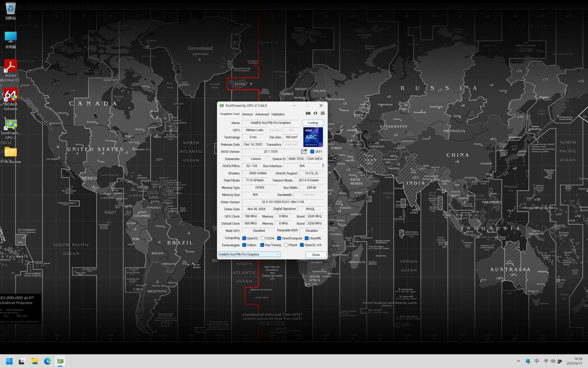
Task: Toggle the CUDA checkbox
Action: [263, 238]
